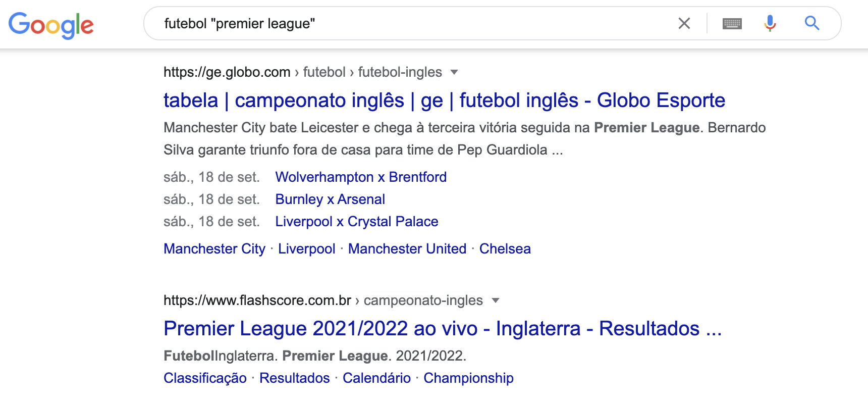Open the "Burnley x Arsenal" match link
This screenshot has width=868, height=404.
pyautogui.click(x=330, y=199)
